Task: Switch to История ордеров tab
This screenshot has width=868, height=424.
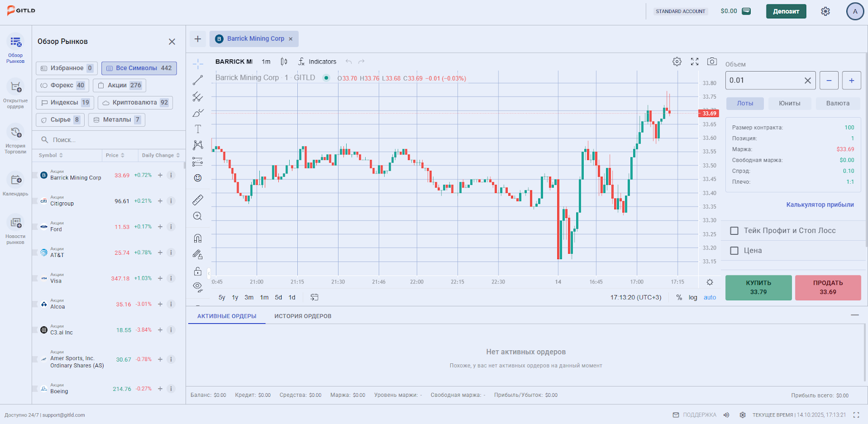Action: click(x=303, y=316)
